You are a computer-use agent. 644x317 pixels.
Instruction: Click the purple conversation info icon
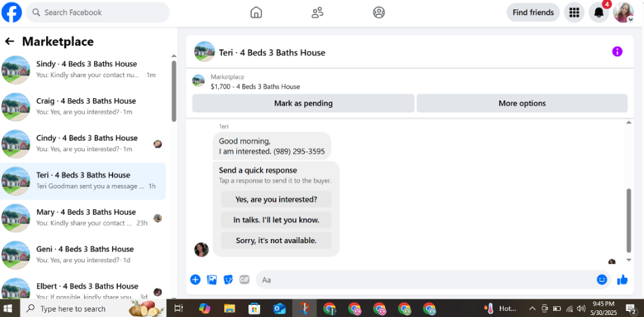[x=617, y=51]
